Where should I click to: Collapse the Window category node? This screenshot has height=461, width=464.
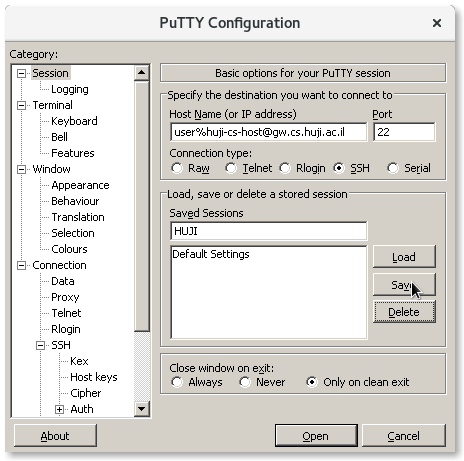click(x=21, y=169)
